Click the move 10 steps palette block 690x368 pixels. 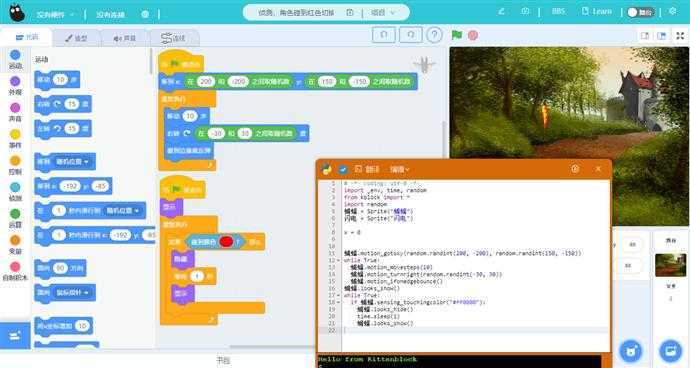click(57, 80)
